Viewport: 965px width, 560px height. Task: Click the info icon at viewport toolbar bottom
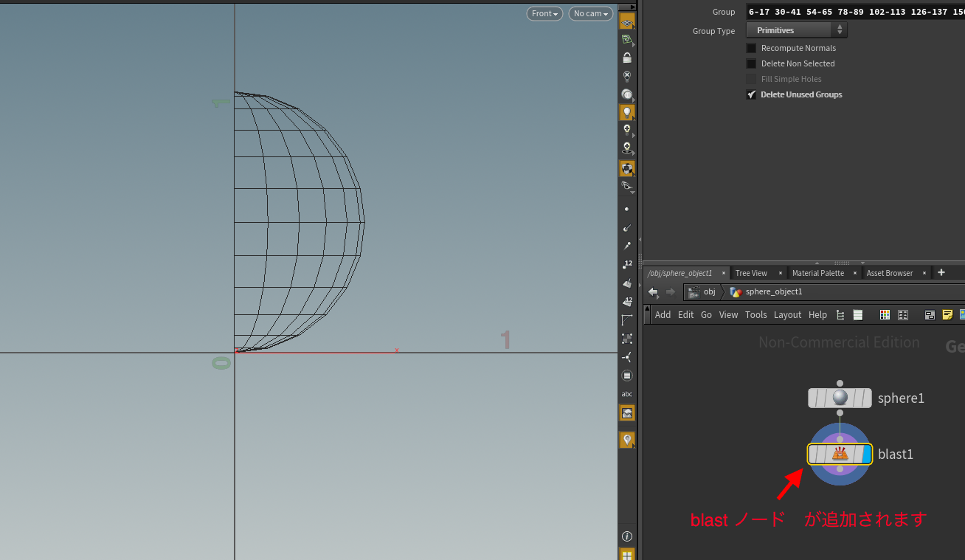626,536
